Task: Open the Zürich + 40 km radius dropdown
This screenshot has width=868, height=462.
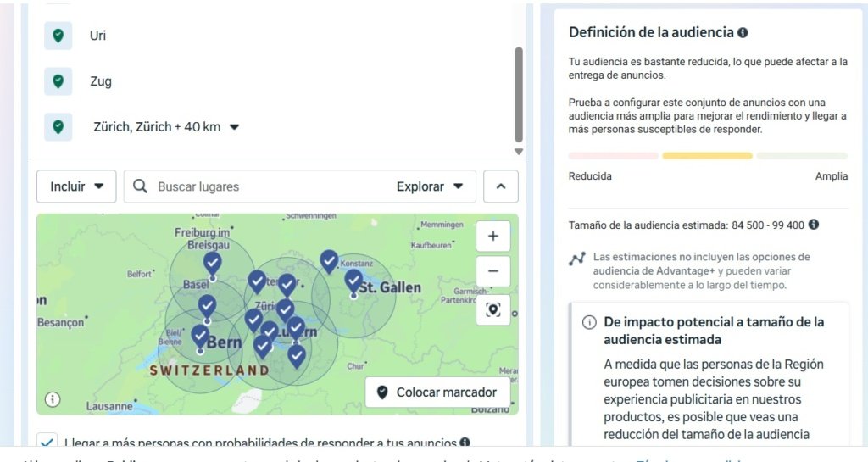Action: pyautogui.click(x=234, y=127)
